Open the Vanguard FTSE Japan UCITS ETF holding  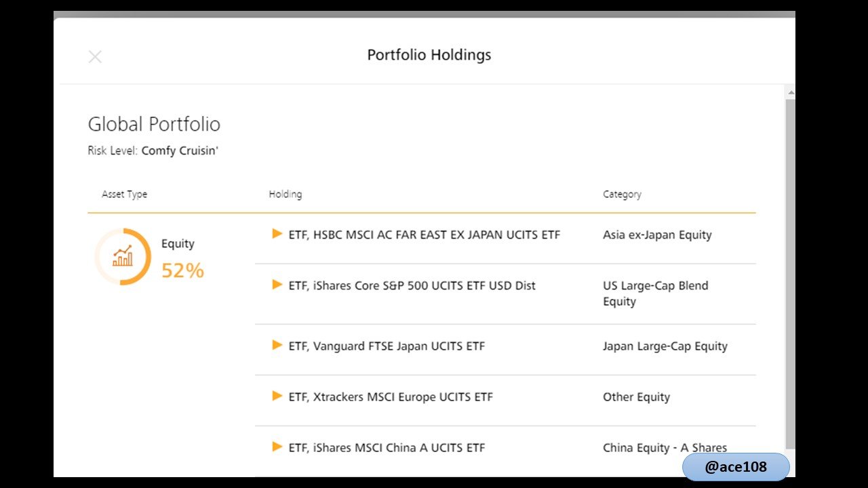387,346
